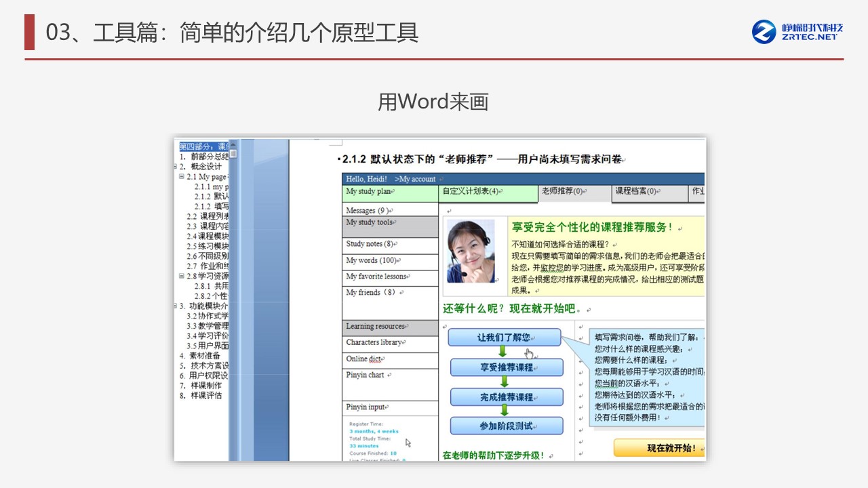Collapse the 2.8 学习资源 outline node
Screen dimensions: 868x488
pos(182,277)
